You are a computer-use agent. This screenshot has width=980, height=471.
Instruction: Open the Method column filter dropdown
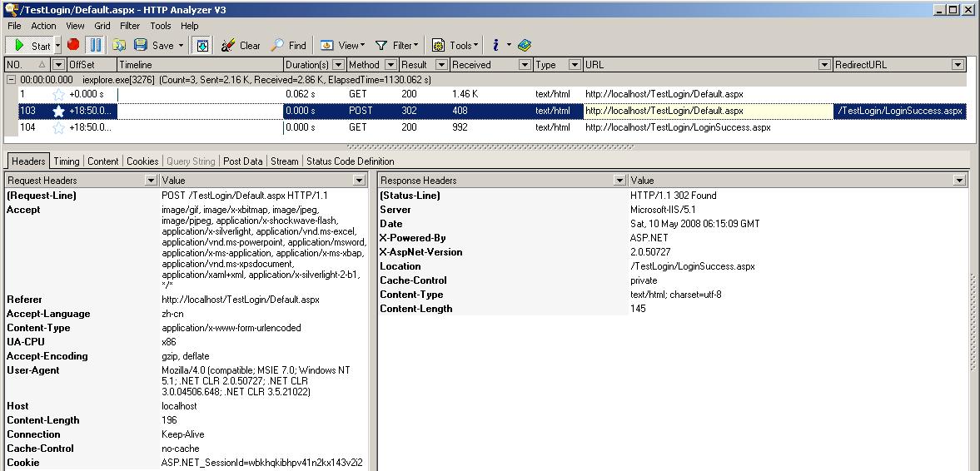pos(391,64)
